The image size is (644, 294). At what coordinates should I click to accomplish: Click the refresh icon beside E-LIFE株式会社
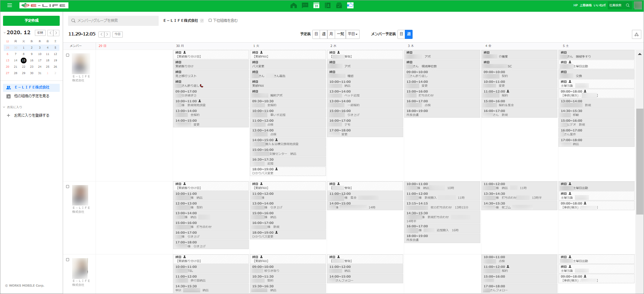tap(202, 21)
